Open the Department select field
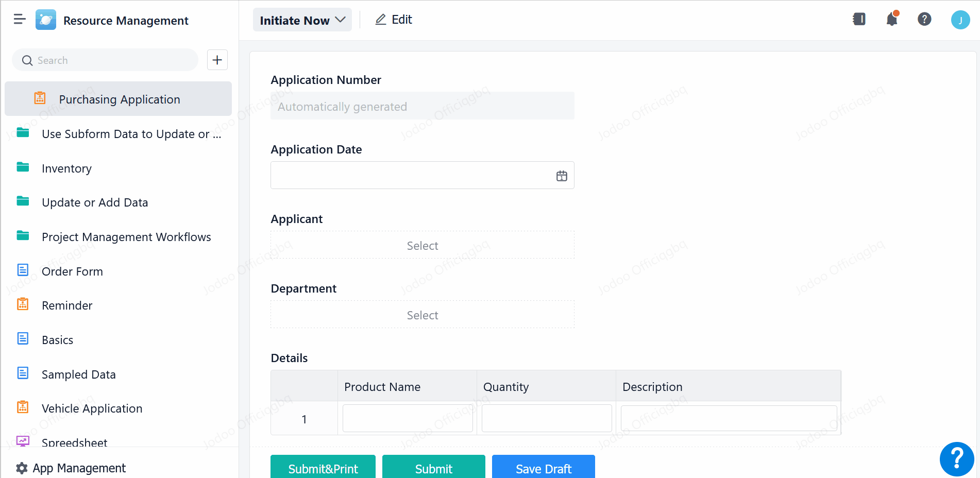 click(422, 315)
